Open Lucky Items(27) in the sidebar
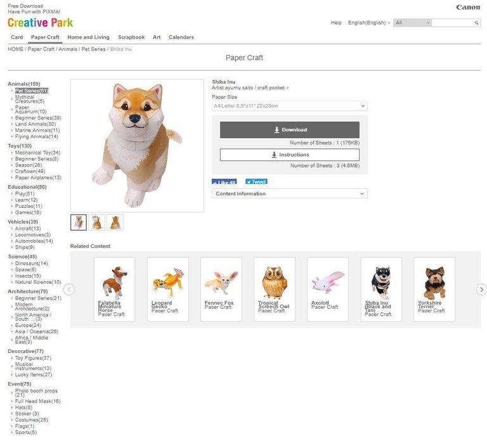The height and width of the screenshot is (448, 487). point(34,374)
